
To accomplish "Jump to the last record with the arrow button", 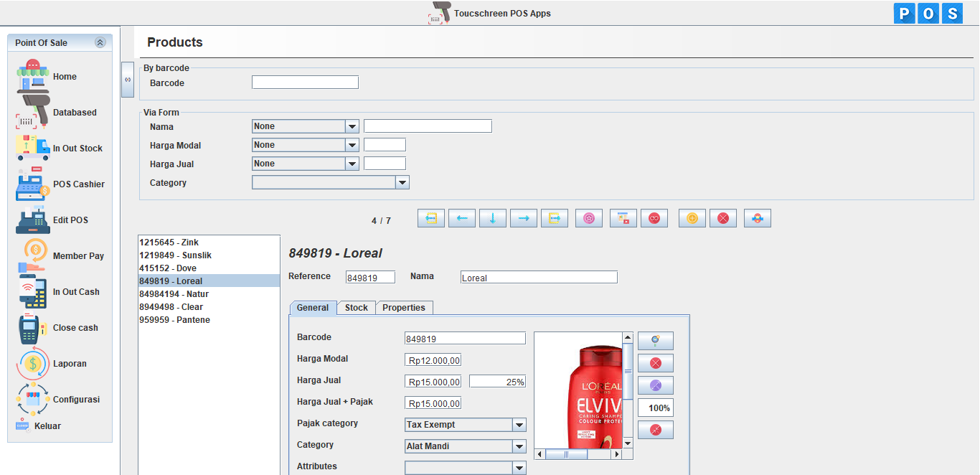I will [554, 217].
